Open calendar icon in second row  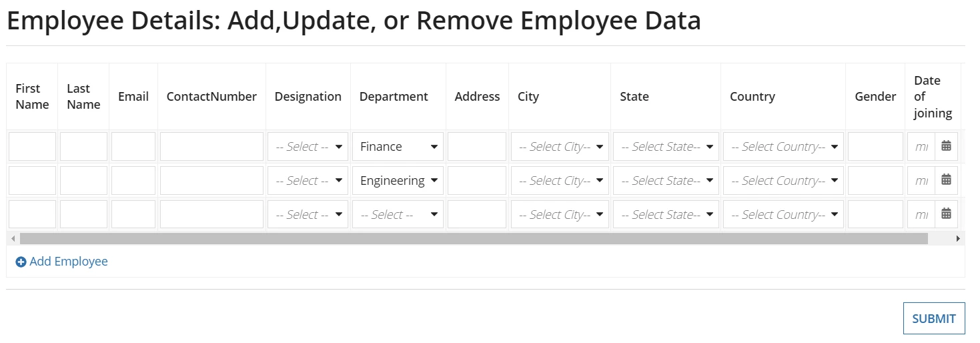tap(946, 180)
